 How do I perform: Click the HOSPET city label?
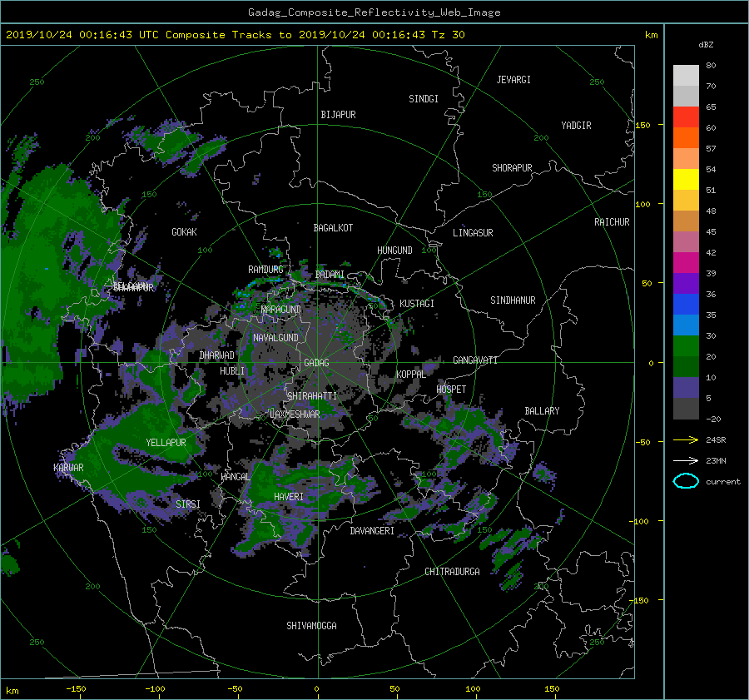click(x=451, y=390)
